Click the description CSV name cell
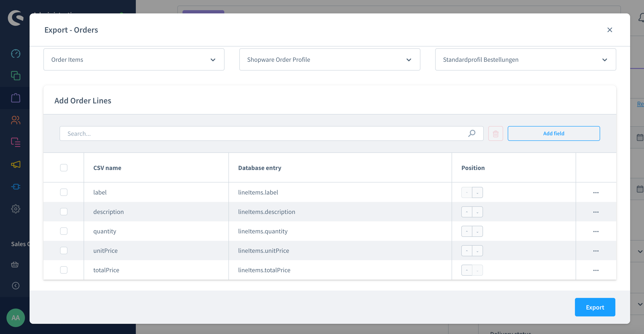This screenshot has height=334, width=644. tap(156, 212)
